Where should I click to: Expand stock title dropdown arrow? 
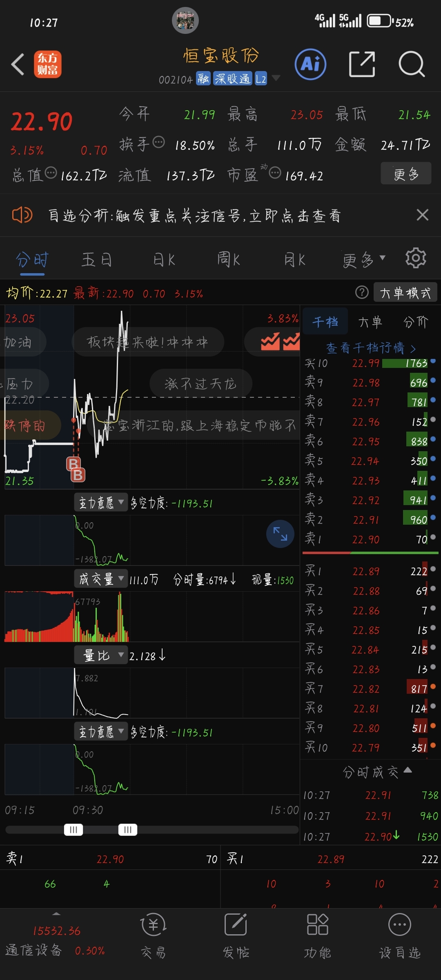pyautogui.click(x=276, y=78)
